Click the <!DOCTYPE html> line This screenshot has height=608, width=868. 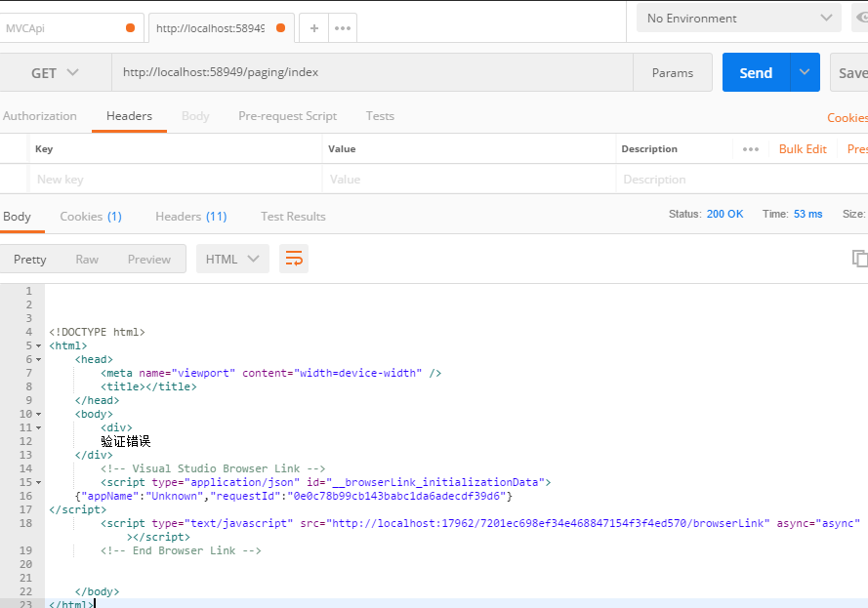click(x=97, y=332)
